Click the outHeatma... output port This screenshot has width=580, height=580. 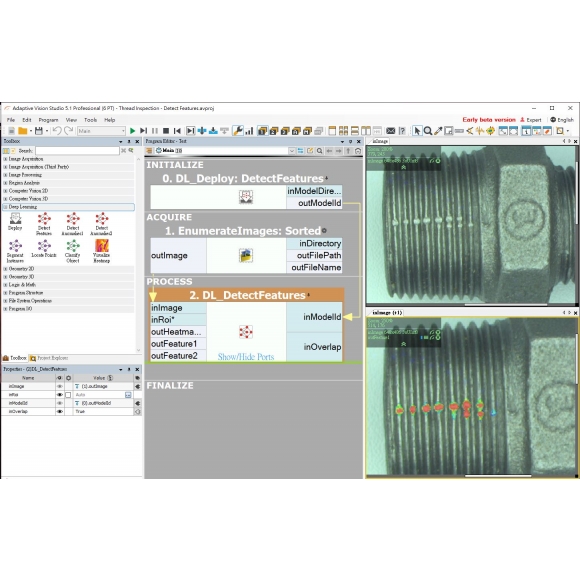(x=178, y=332)
